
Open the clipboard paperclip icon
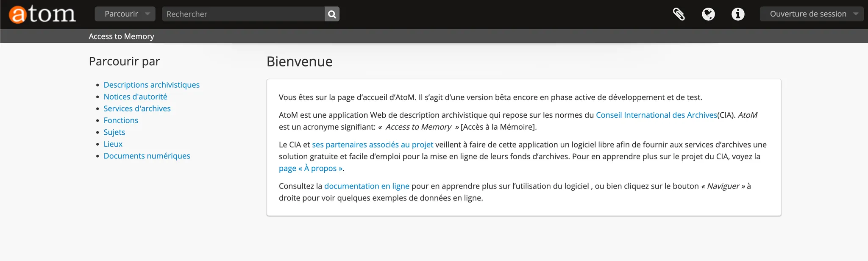click(679, 14)
